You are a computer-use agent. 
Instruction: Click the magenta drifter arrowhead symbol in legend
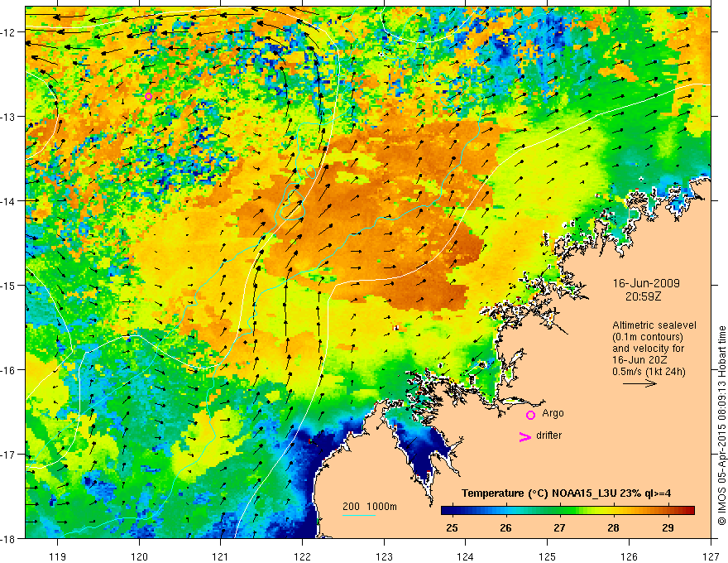[524, 436]
